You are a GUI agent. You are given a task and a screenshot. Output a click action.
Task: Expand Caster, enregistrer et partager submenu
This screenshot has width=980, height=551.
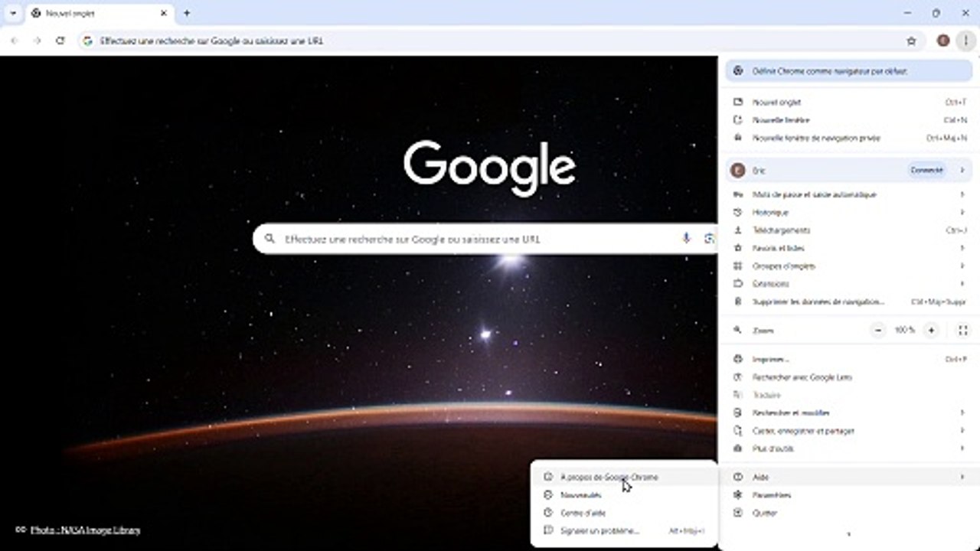(848, 430)
